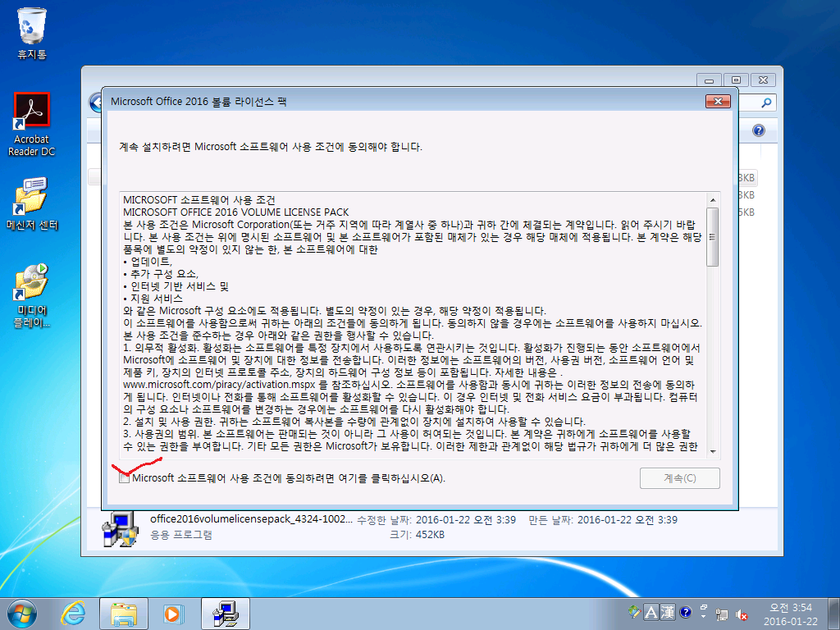Click the office2016volumelicensepack file icon in details pane
Viewport: 840px width, 630px height.
click(121, 527)
